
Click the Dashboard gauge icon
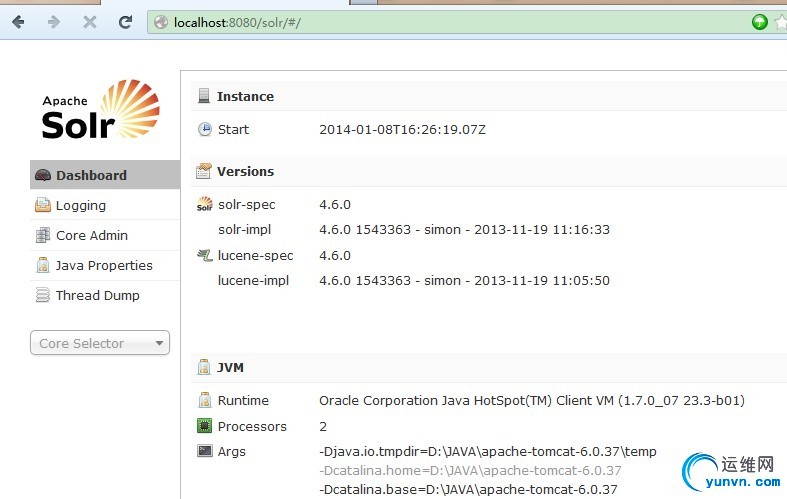pos(43,175)
